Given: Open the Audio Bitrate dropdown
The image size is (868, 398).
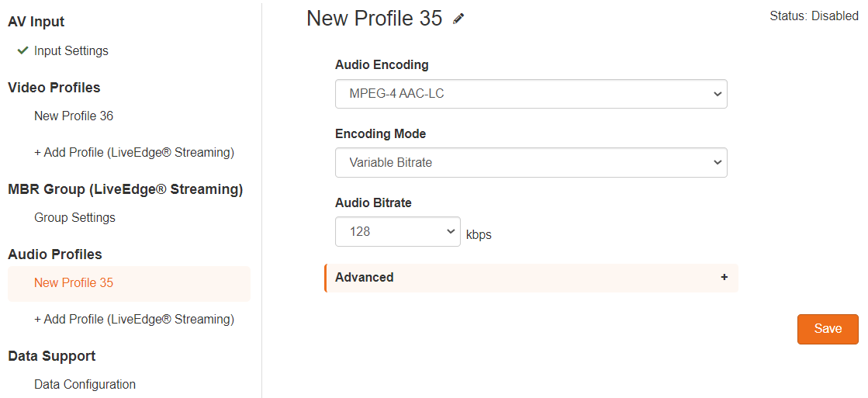Looking at the screenshot, I should pos(397,231).
